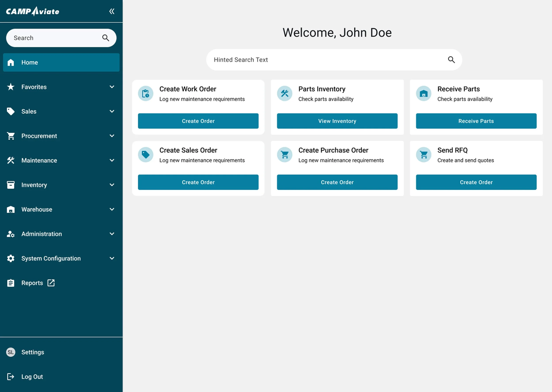
Task: Expand the Procurement section chevron
Action: [112, 136]
